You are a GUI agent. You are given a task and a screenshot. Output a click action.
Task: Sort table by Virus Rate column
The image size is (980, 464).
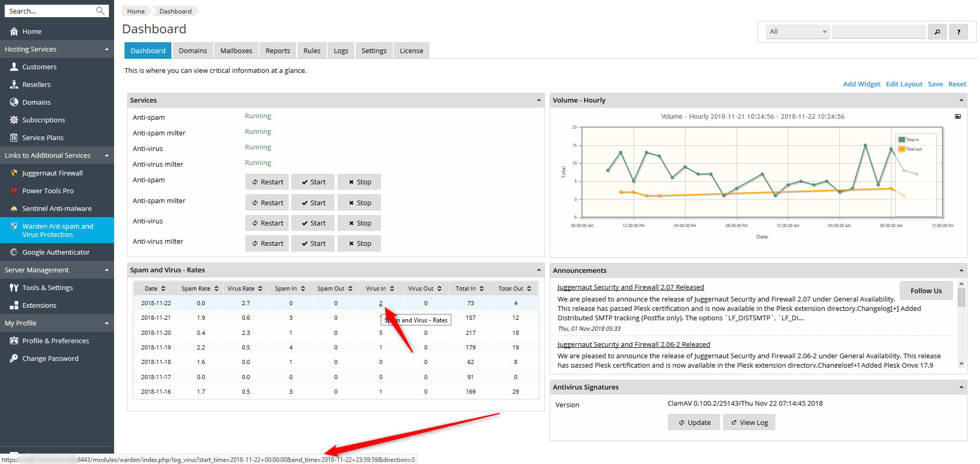tap(260, 289)
